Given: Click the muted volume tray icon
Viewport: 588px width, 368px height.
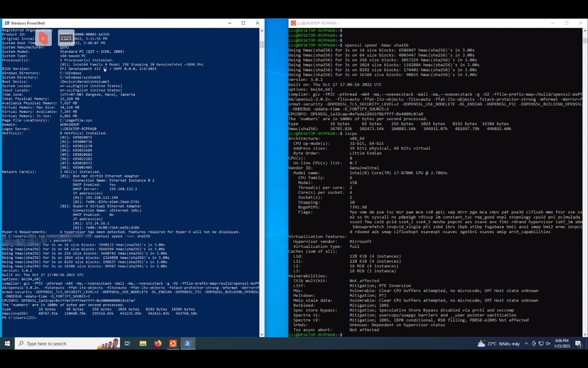Looking at the screenshot, I should coord(548,343).
